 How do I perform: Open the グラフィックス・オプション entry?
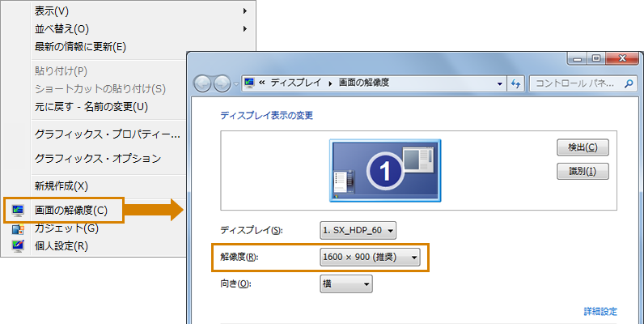pyautogui.click(x=98, y=158)
